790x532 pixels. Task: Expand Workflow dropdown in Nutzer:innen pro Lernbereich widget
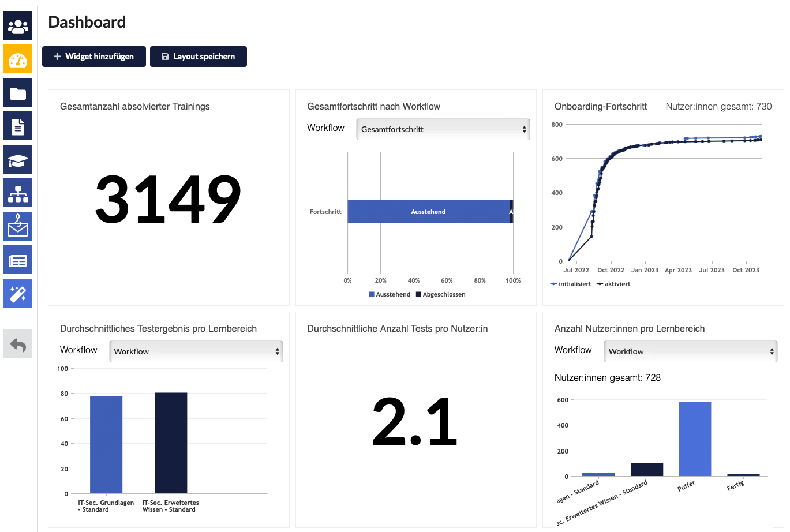click(x=690, y=351)
